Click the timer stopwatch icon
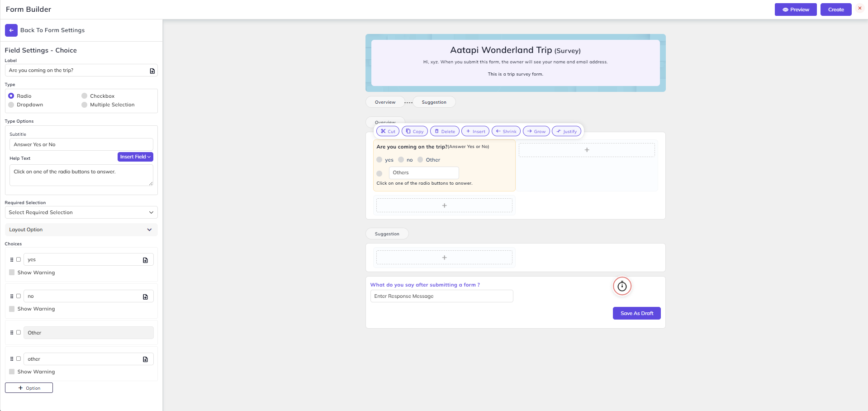Screen dimensions: 868x411 [x=622, y=286]
